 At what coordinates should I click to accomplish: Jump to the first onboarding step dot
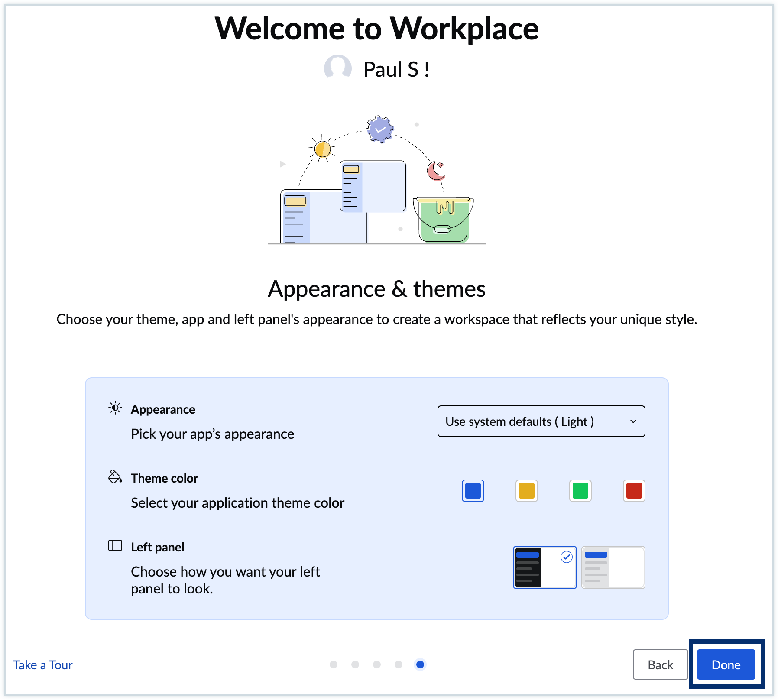point(334,664)
